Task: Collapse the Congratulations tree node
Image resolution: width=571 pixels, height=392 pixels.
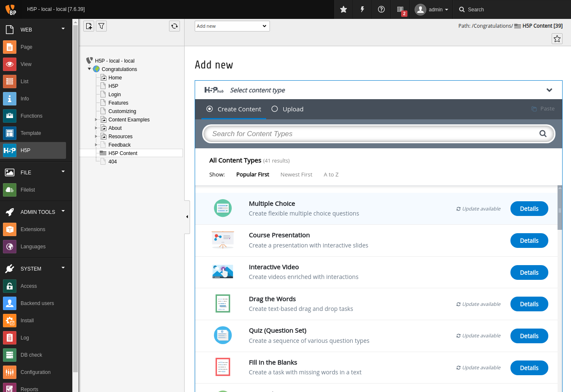Action: click(x=89, y=69)
